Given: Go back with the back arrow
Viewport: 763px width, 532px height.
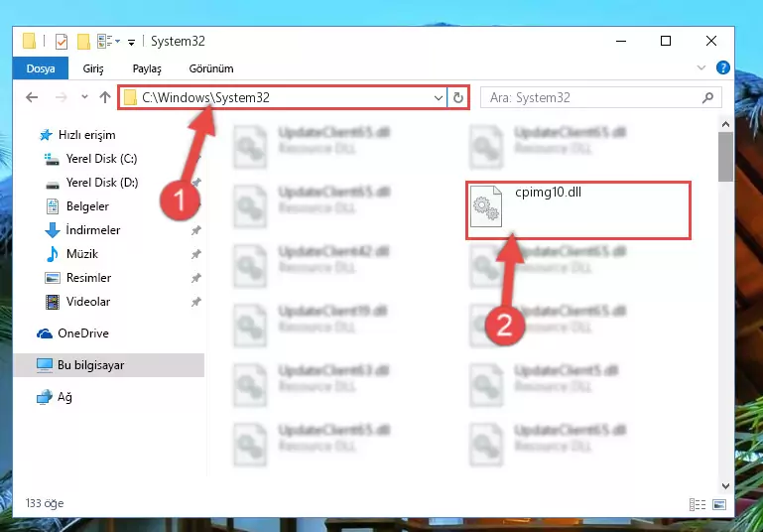Looking at the screenshot, I should click(32, 97).
